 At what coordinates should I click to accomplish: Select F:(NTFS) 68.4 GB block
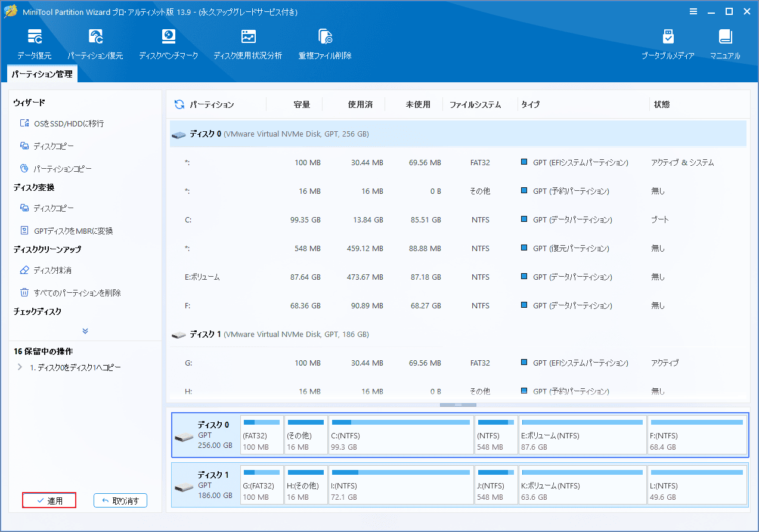coord(697,435)
